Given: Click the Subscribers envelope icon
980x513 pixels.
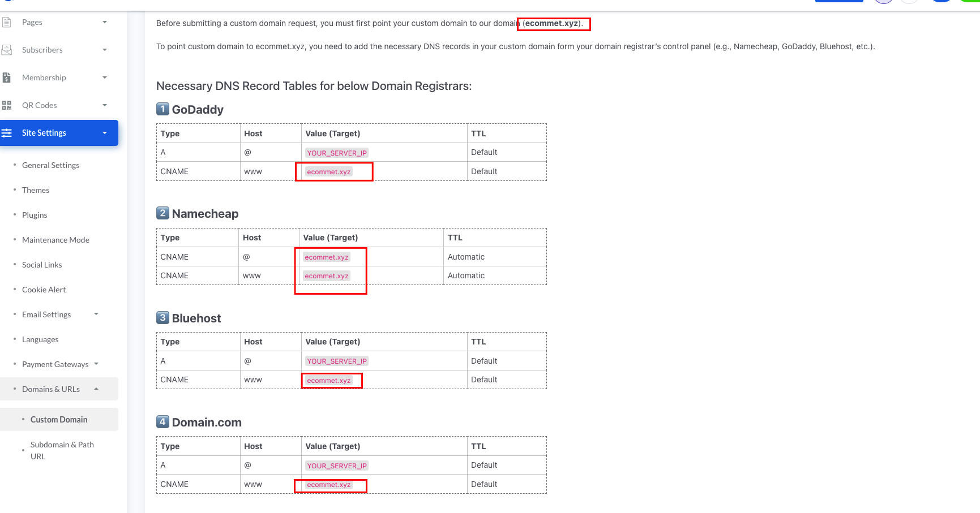Looking at the screenshot, I should 7,50.
